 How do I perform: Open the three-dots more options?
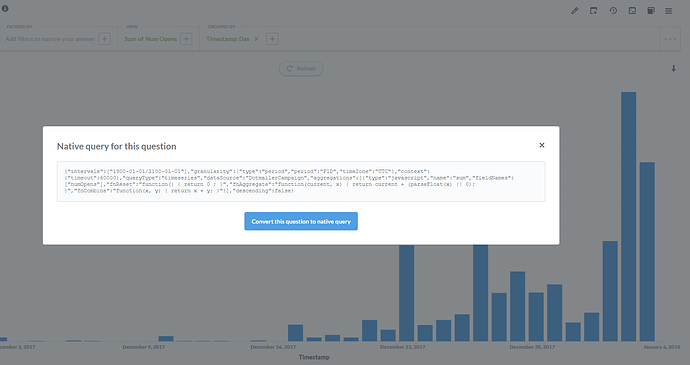coord(670,39)
